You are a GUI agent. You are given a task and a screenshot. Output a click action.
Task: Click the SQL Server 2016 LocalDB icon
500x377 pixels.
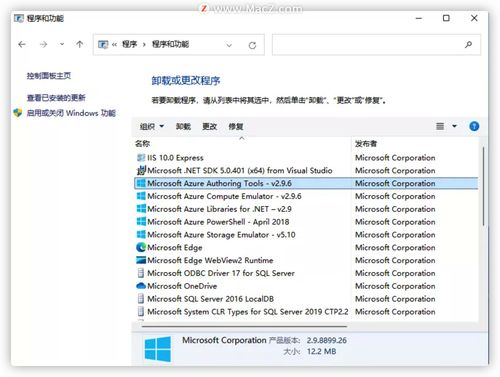pyautogui.click(x=141, y=299)
